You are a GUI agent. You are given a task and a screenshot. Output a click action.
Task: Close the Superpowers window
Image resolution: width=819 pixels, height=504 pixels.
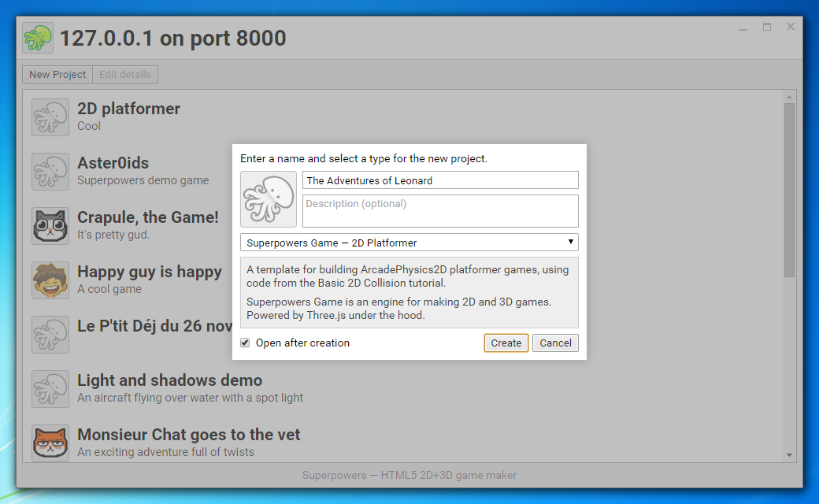pos(791,27)
